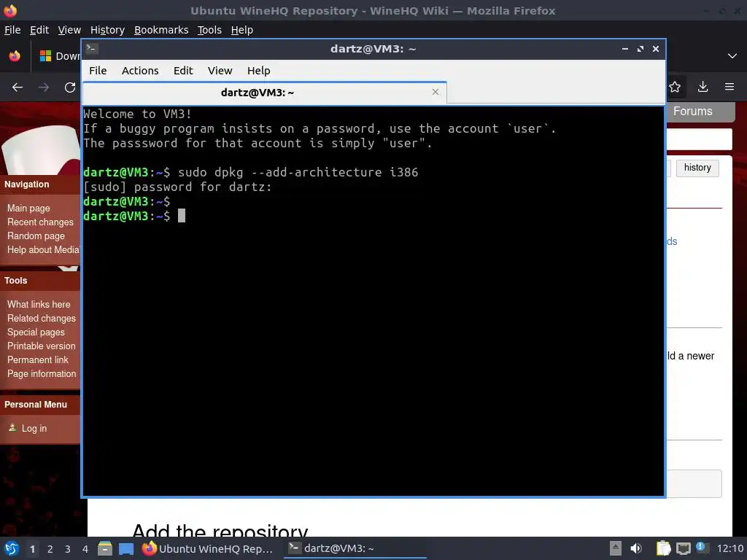
Task: Open Firefox History menu
Action: point(107,30)
